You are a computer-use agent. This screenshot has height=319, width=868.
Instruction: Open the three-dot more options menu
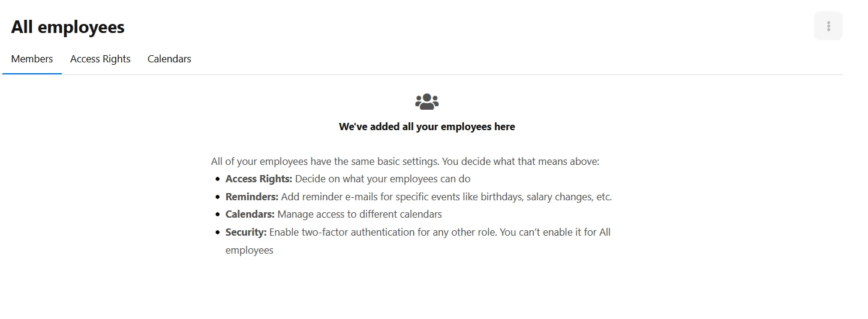828,26
